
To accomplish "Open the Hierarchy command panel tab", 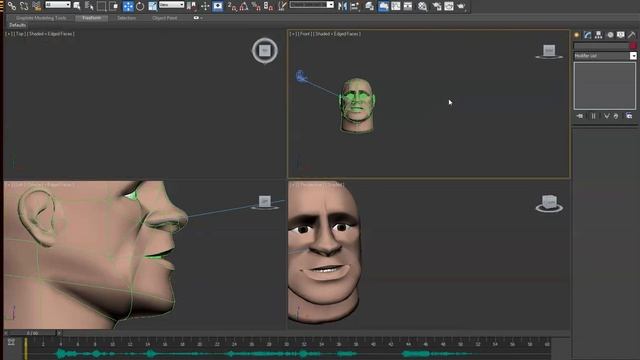I will [x=599, y=35].
